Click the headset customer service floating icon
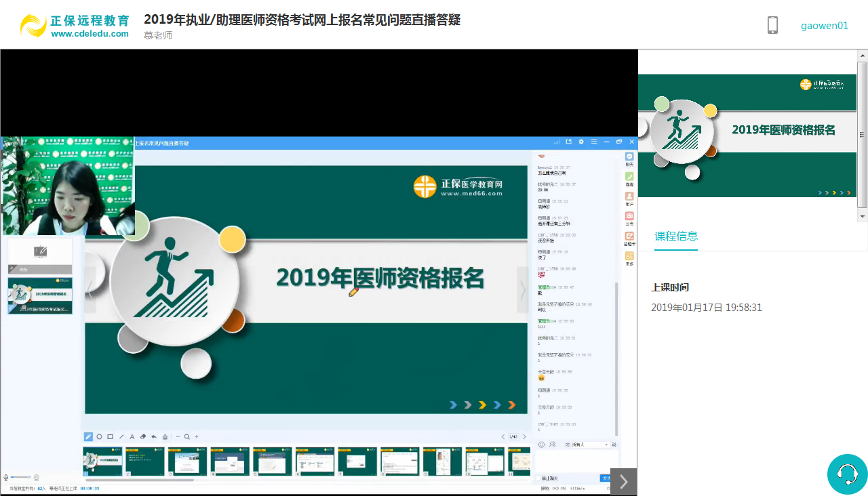This screenshot has height=496, width=868. tap(846, 474)
